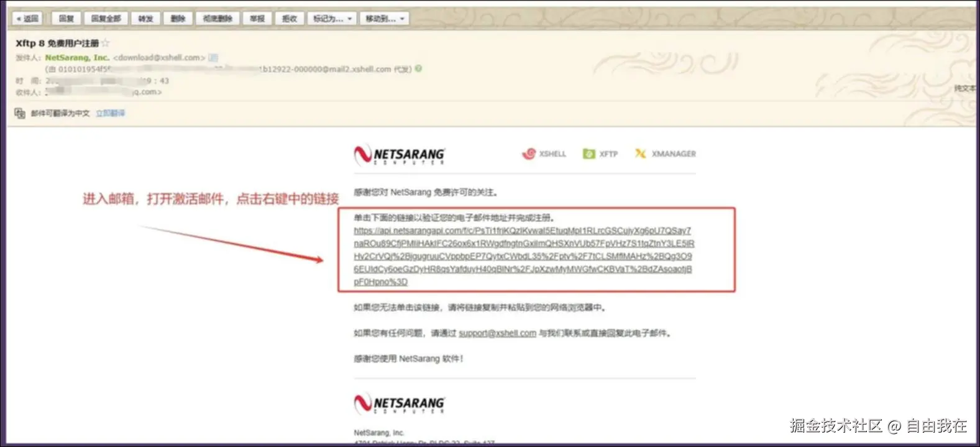Click the 回复 reply button

pos(66,19)
